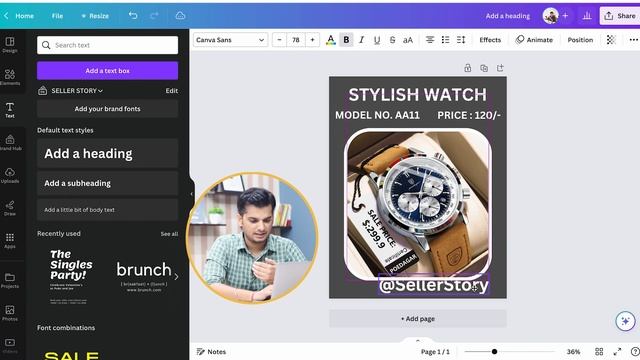Click See all recently used
Viewport: 640px width, 360px height.
(169, 234)
